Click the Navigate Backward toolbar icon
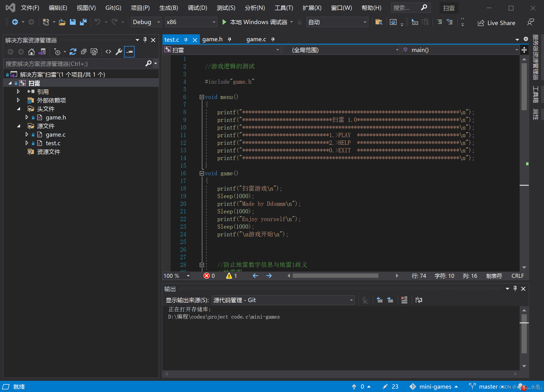The height and width of the screenshot is (392, 544). point(15,22)
